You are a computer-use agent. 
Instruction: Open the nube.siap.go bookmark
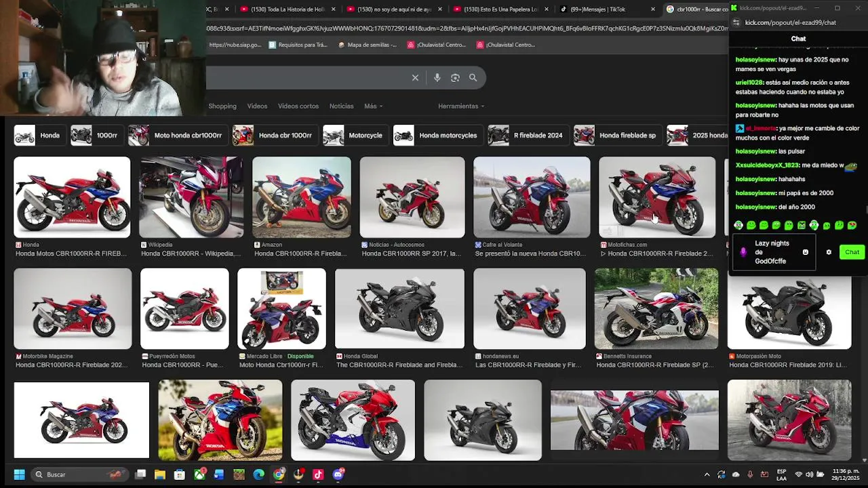[x=235, y=45]
